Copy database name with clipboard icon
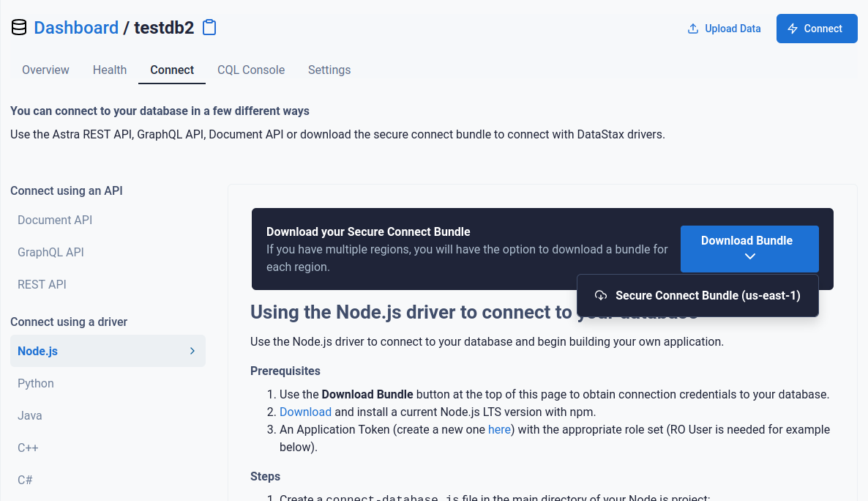The height and width of the screenshot is (501, 868). pyautogui.click(x=209, y=27)
